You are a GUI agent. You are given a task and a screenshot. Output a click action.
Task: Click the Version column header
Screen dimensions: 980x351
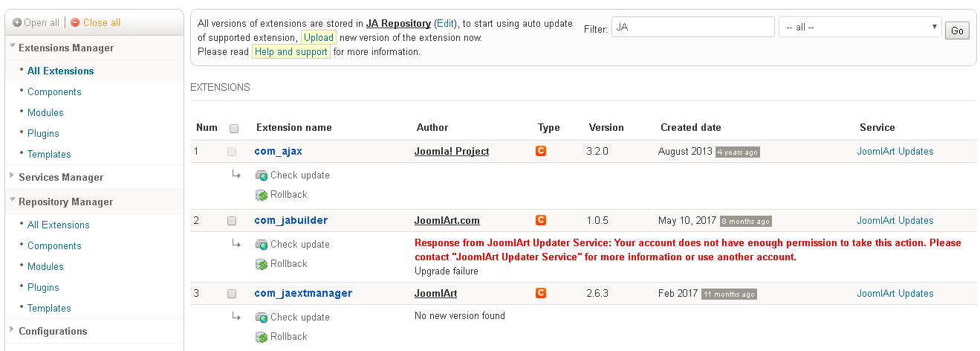point(606,127)
